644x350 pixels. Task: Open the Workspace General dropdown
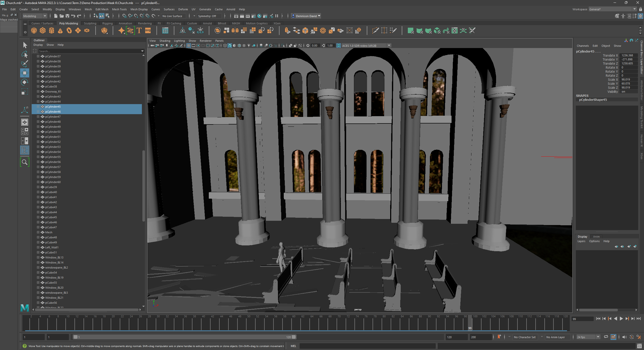click(613, 9)
